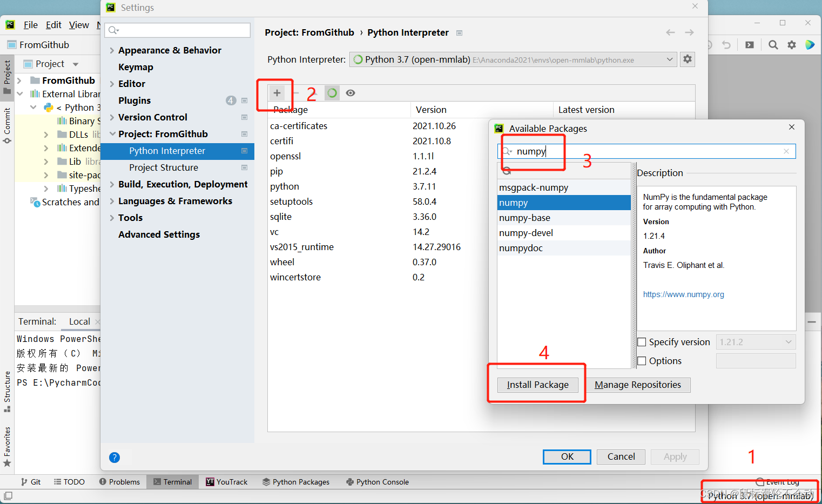Switch to the Terminal tool window
Screen dimensions: 822x504
(172, 482)
